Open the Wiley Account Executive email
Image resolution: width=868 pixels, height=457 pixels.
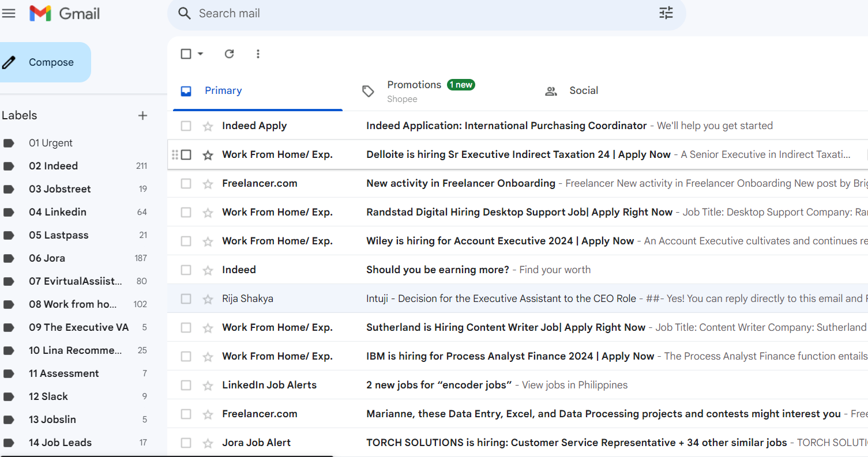point(499,241)
